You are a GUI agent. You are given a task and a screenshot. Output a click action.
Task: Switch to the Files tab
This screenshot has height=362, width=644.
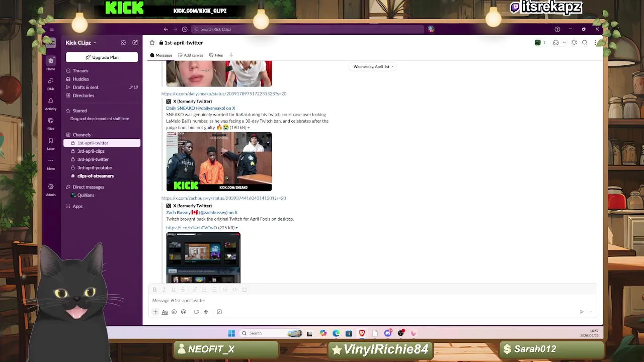pos(216,55)
